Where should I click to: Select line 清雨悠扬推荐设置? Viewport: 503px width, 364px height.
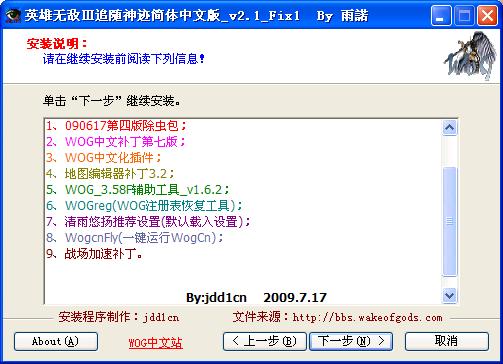pos(148,221)
